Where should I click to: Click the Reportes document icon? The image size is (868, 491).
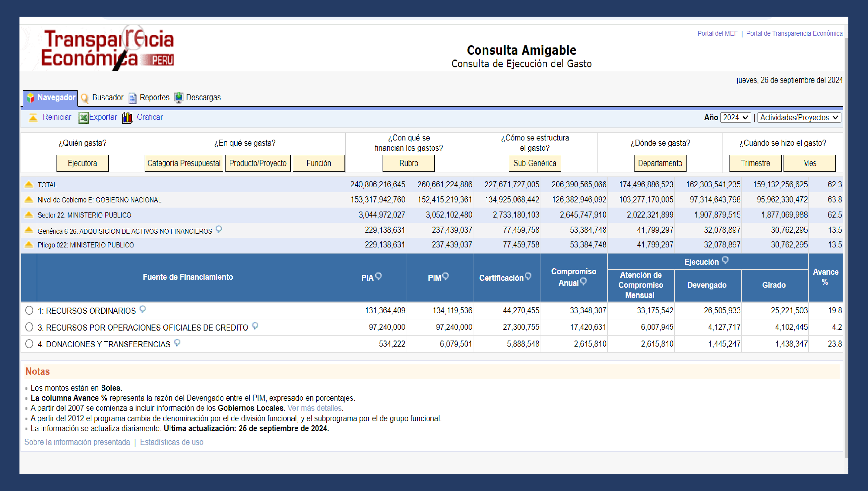point(133,98)
